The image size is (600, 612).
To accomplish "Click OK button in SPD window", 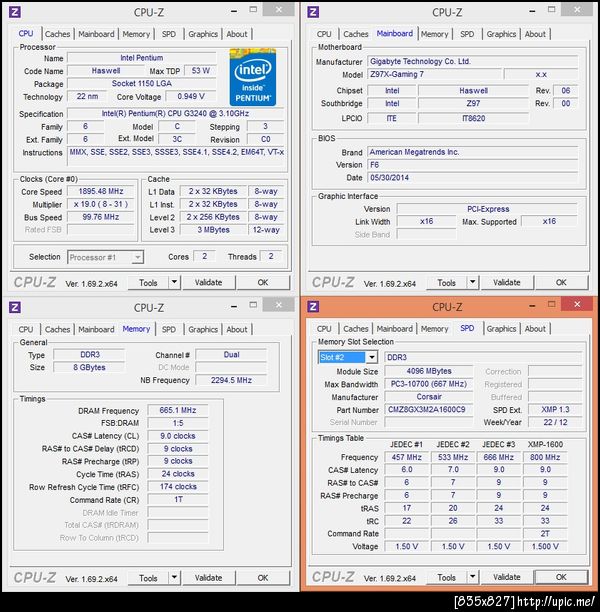I will (561, 577).
